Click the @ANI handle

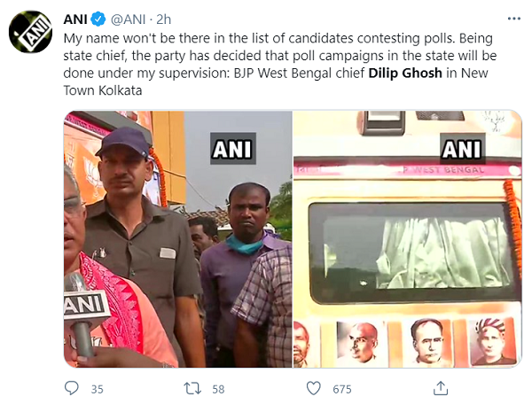129,19
